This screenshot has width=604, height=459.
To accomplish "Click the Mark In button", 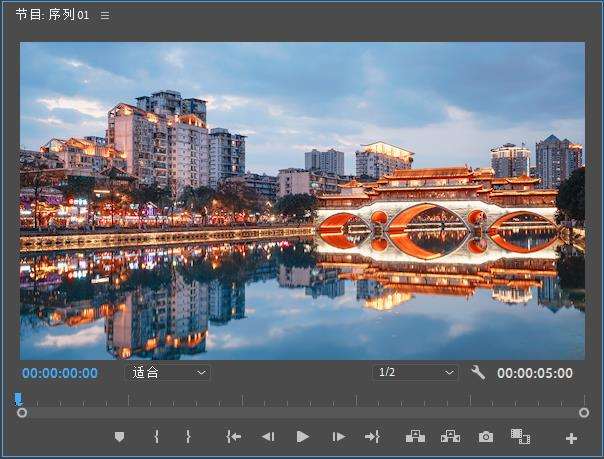I will pyautogui.click(x=156, y=437).
